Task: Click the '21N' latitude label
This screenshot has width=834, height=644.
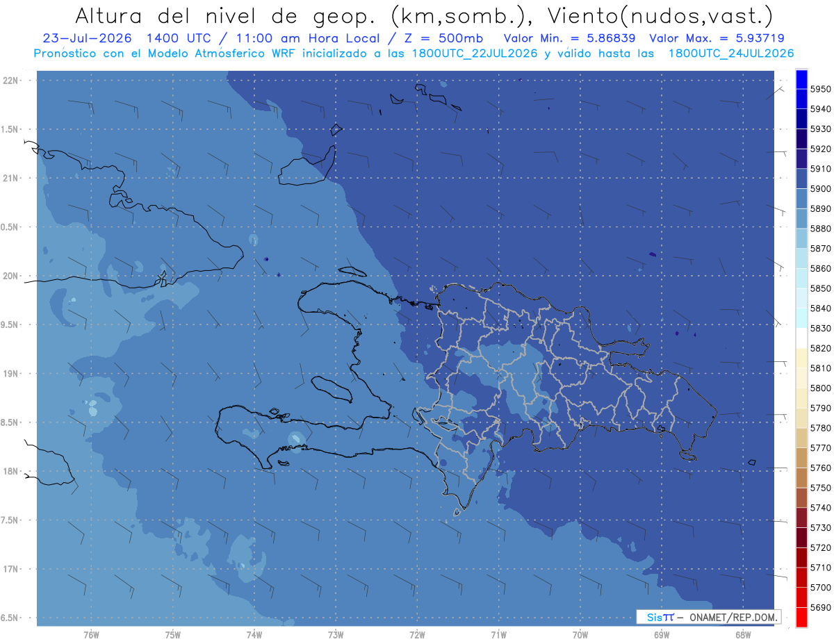Action: tap(11, 179)
